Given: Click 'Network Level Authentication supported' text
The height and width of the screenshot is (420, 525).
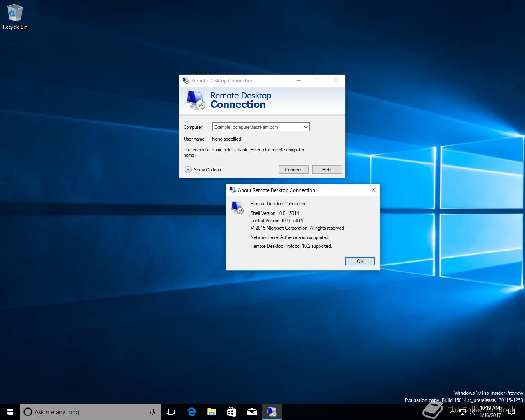Looking at the screenshot, I should (x=290, y=237).
